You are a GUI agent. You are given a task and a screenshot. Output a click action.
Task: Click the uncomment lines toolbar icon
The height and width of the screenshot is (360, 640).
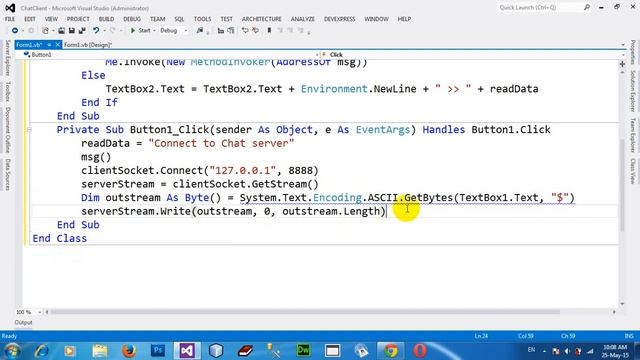(x=231, y=31)
